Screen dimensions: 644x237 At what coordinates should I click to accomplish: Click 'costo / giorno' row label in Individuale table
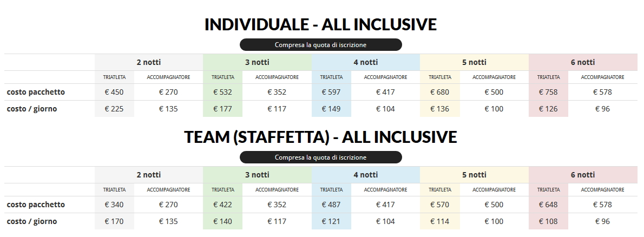click(x=32, y=109)
